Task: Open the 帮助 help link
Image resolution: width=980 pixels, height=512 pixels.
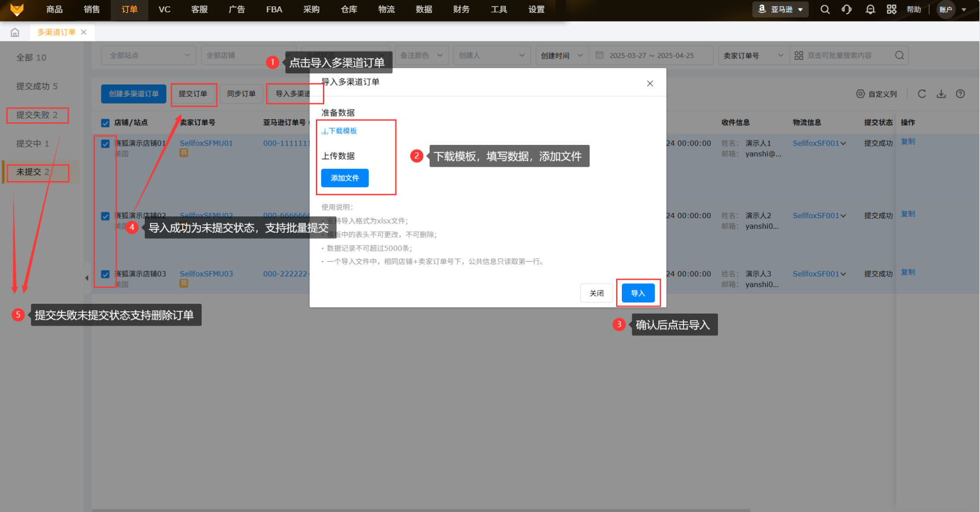Action: click(914, 9)
